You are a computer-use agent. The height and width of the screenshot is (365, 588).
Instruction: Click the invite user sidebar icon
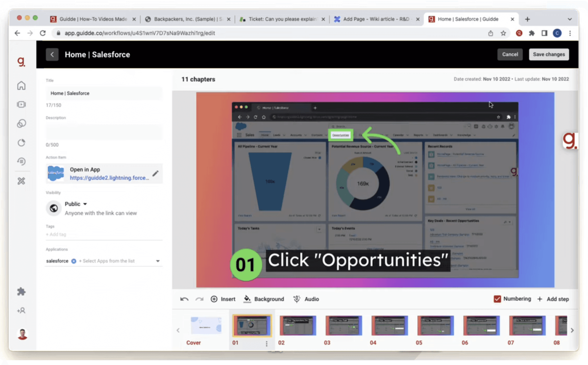point(21,311)
